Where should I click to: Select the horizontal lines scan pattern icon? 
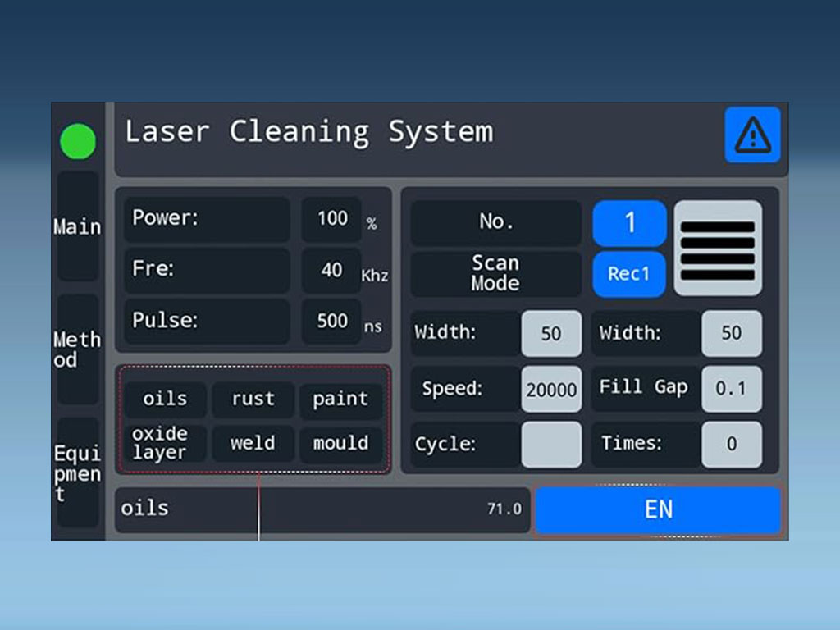(x=718, y=248)
